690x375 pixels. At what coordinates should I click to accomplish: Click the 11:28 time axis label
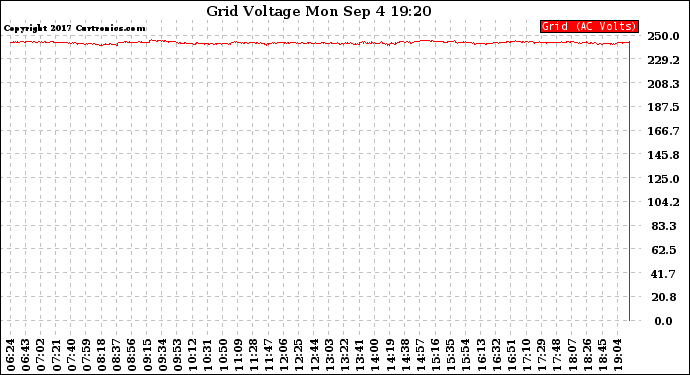(x=253, y=355)
